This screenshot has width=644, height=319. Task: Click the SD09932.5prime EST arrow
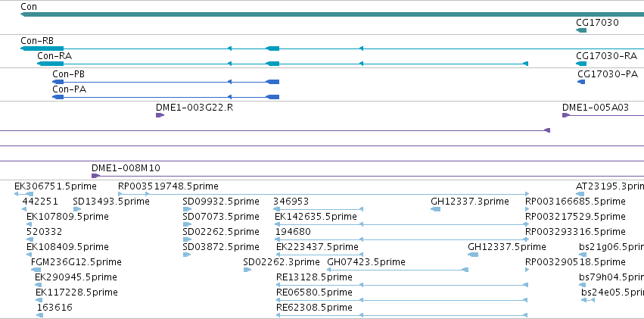[187, 209]
